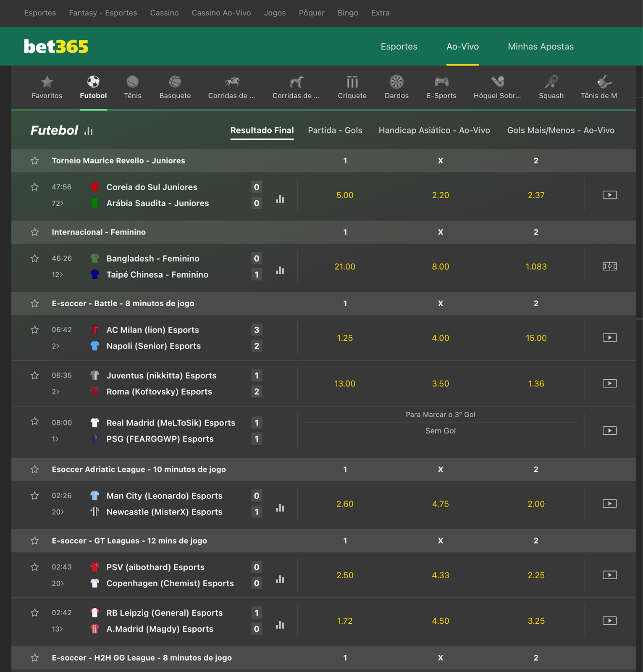Open the Críquete wicket icon
The height and width of the screenshot is (672, 643).
coord(352,81)
